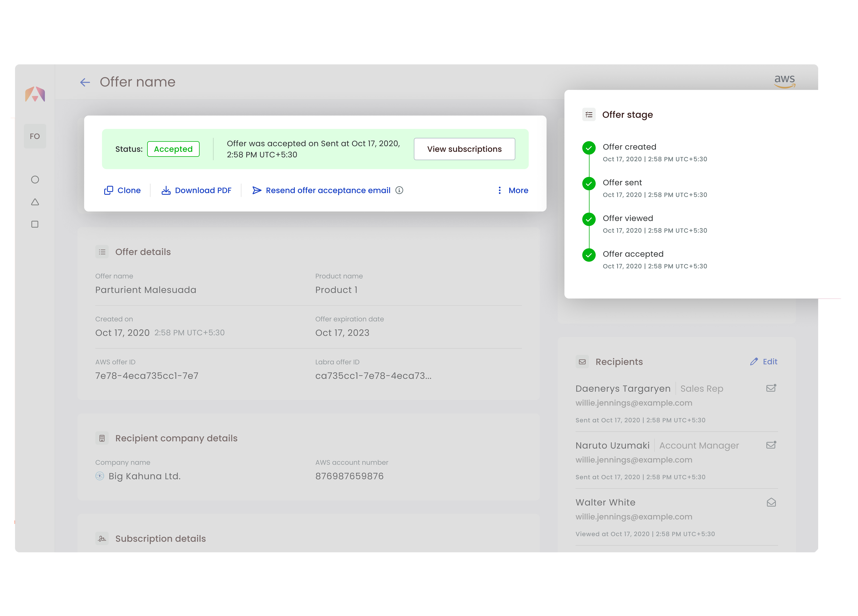The height and width of the screenshot is (616, 858).
Task: Click the Offer accepted stage checkmark
Action: pos(589,255)
